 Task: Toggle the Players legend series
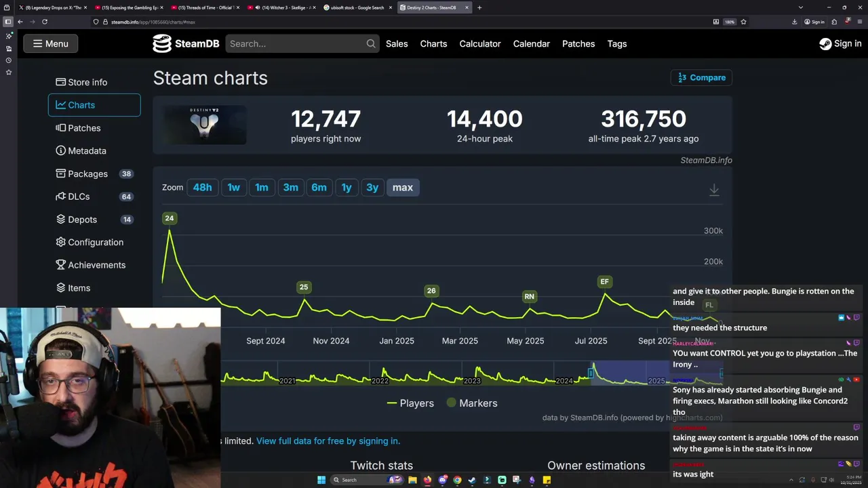410,403
